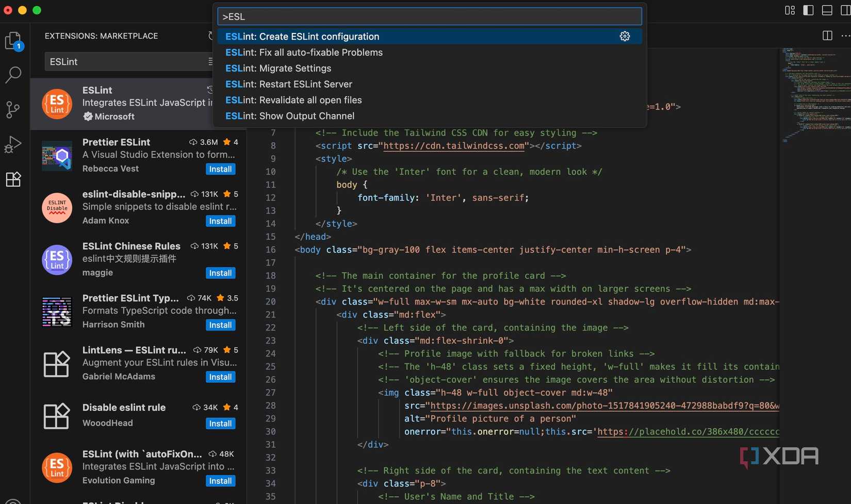The height and width of the screenshot is (504, 851).
Task: Open the Customize Layout icon
Action: (x=790, y=10)
